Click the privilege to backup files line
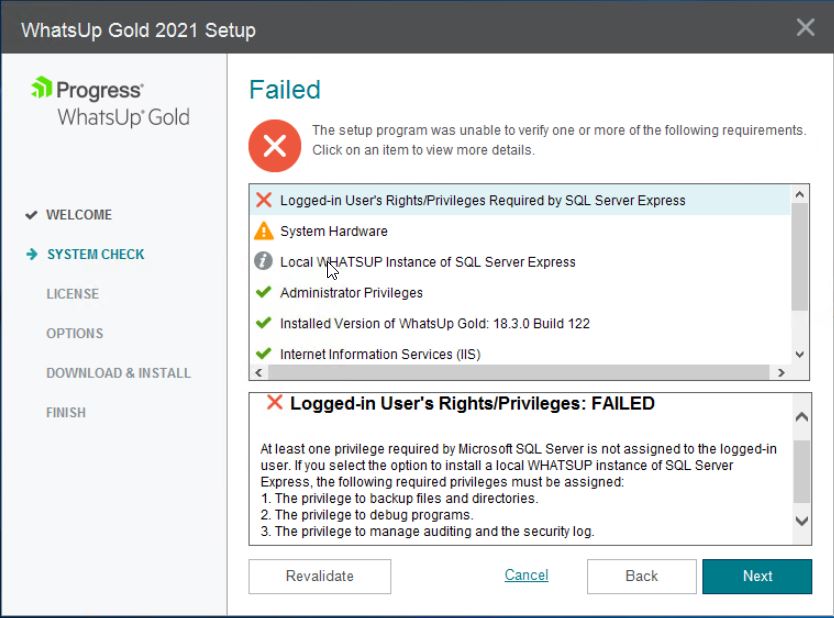Image resolution: width=834 pixels, height=618 pixels. point(399,498)
